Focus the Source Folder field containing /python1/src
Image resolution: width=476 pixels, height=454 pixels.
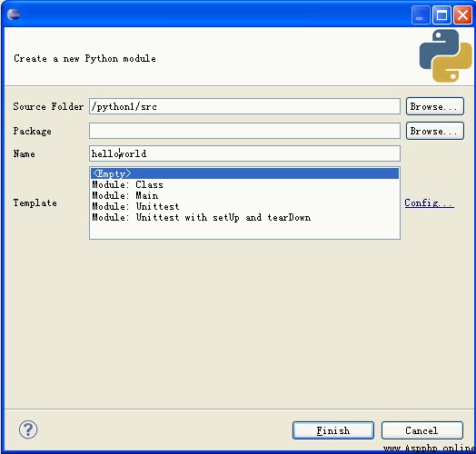[x=244, y=106]
